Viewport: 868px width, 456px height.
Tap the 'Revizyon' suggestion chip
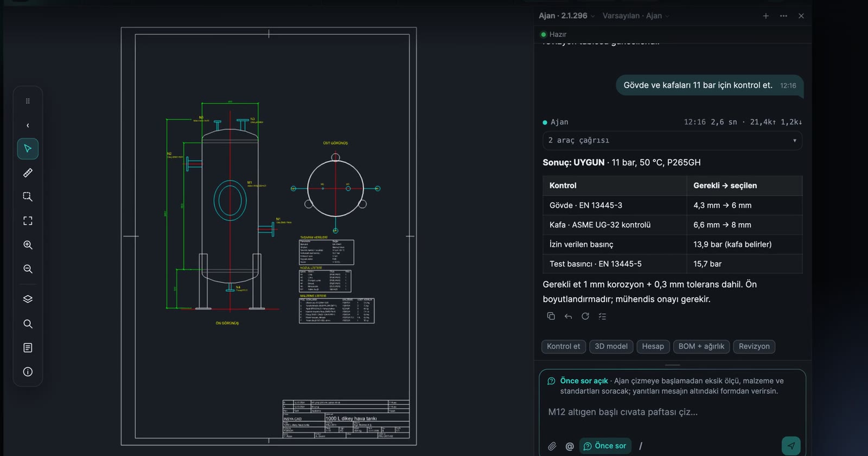click(x=754, y=346)
